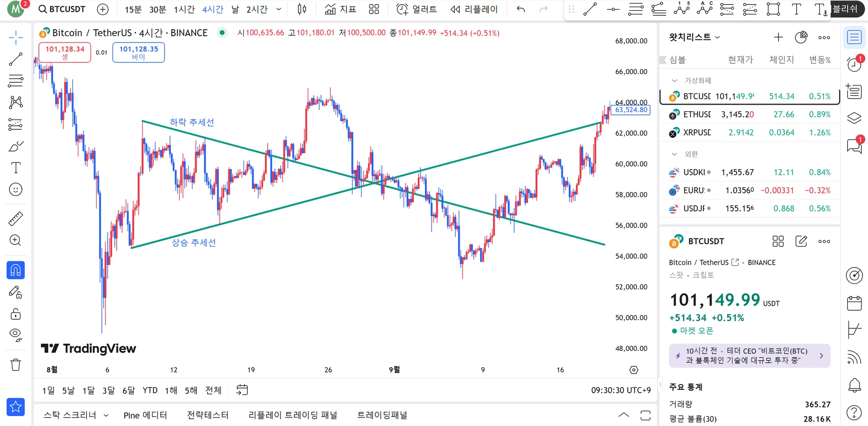
Task: Open the emoji icons tool
Action: [x=16, y=189]
